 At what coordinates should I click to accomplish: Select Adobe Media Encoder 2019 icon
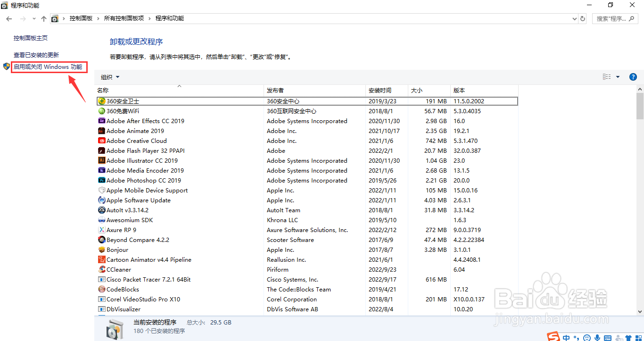102,170
